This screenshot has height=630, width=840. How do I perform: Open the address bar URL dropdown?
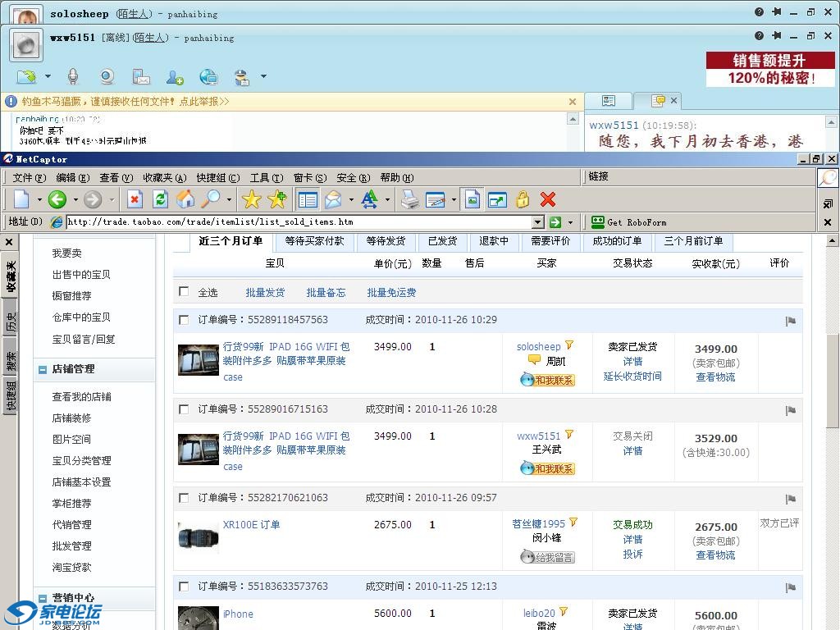tap(540, 221)
